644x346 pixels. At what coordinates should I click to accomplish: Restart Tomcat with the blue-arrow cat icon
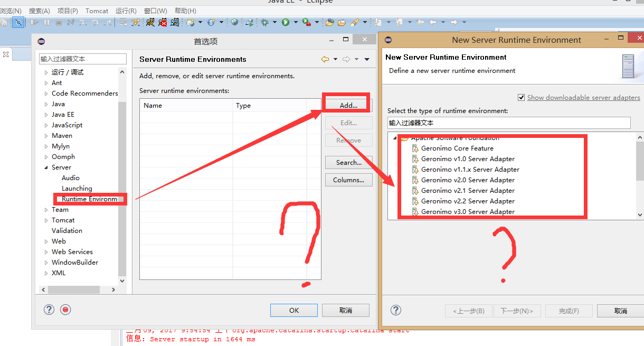coord(175,22)
